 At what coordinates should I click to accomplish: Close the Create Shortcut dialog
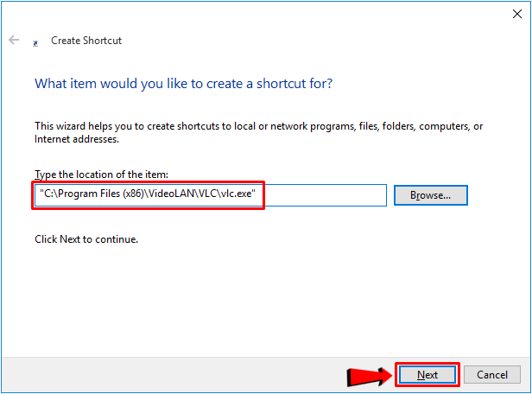517,14
